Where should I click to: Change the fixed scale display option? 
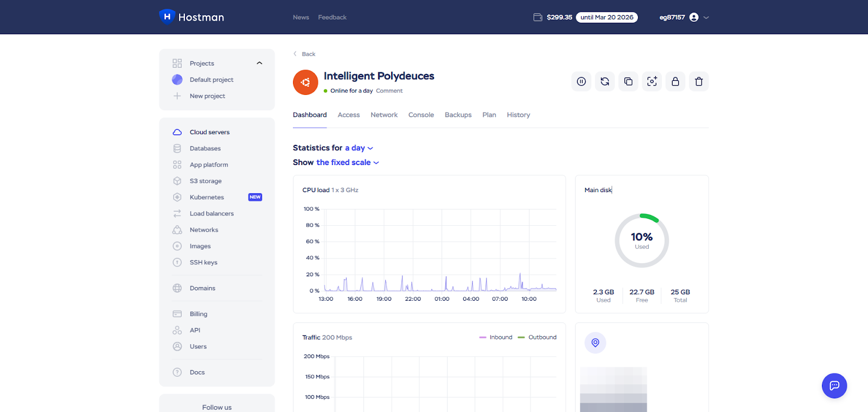[347, 163]
